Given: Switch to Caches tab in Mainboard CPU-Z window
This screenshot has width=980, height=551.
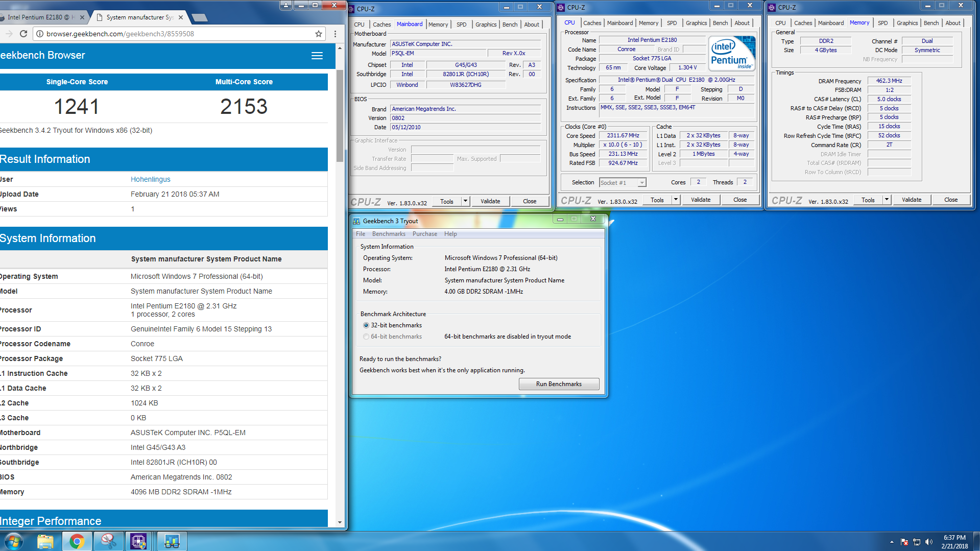Looking at the screenshot, I should (x=381, y=25).
